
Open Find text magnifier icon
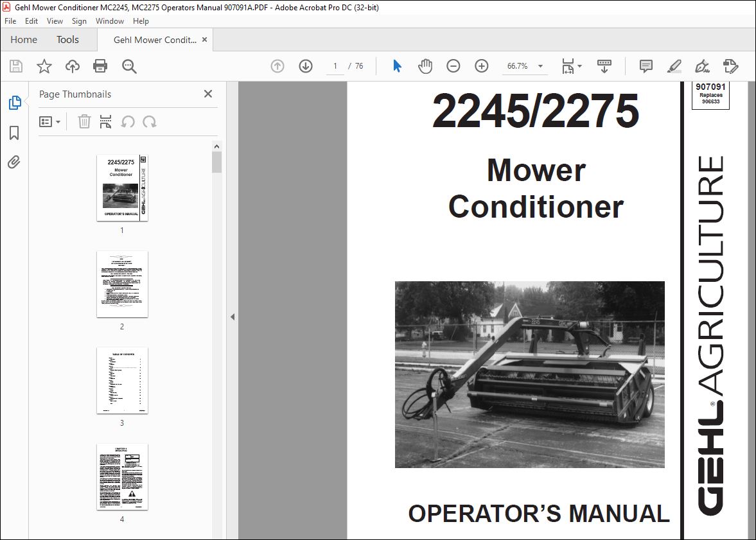click(x=129, y=66)
